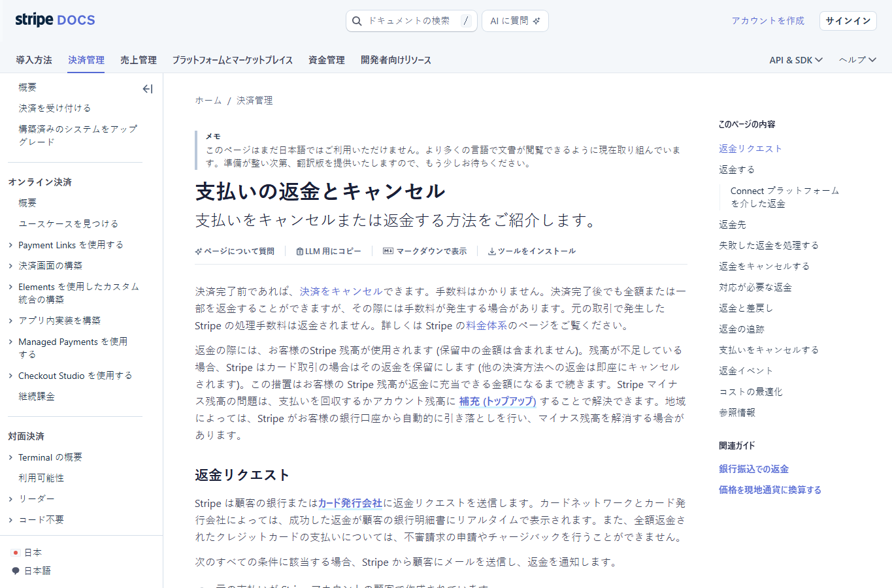This screenshot has width=892, height=588.
Task: Click the マークダウンで表示 markdown icon
Action: (x=388, y=251)
